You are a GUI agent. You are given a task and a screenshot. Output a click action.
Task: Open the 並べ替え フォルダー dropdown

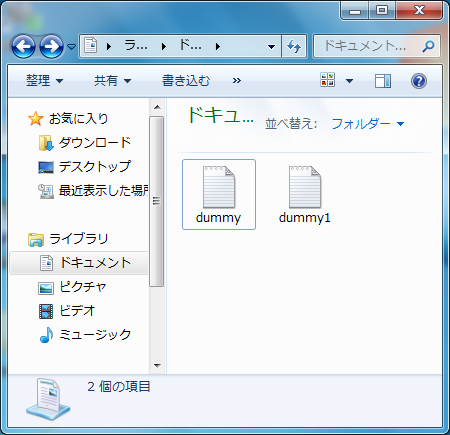point(368,124)
